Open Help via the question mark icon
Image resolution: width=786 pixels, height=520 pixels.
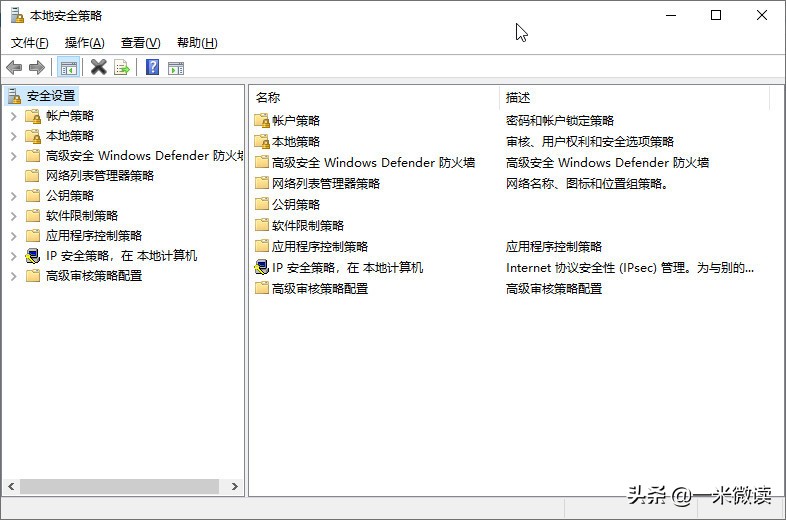pos(152,67)
